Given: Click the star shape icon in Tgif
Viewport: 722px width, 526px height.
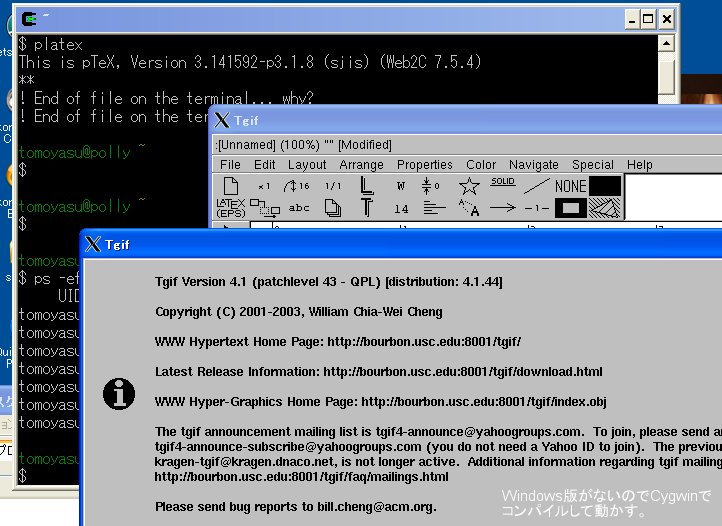Looking at the screenshot, I should (469, 186).
